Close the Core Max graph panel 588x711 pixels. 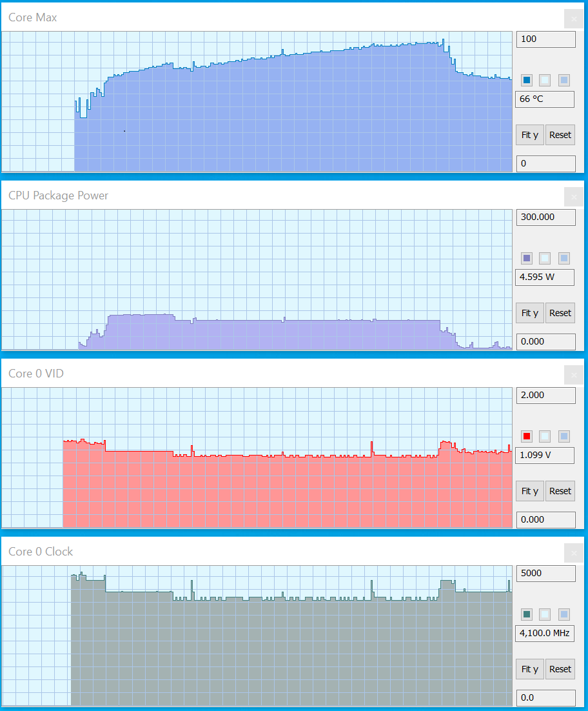click(x=574, y=19)
